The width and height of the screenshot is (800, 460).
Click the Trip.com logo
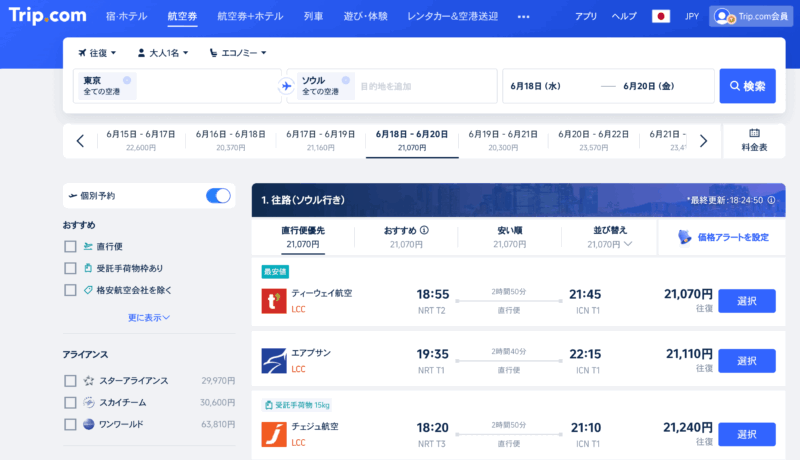pyautogui.click(x=47, y=15)
